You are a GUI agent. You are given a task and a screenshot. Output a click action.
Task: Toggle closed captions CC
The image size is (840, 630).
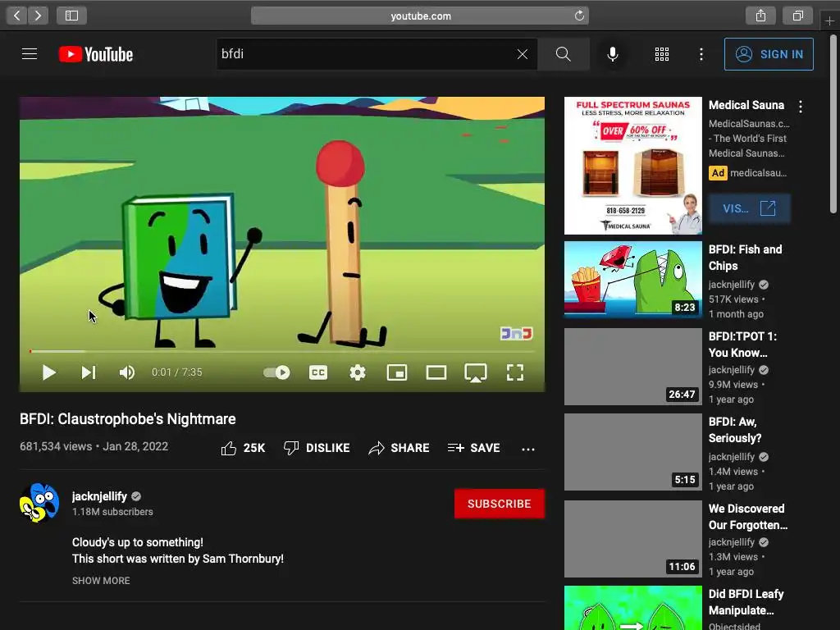tap(318, 372)
